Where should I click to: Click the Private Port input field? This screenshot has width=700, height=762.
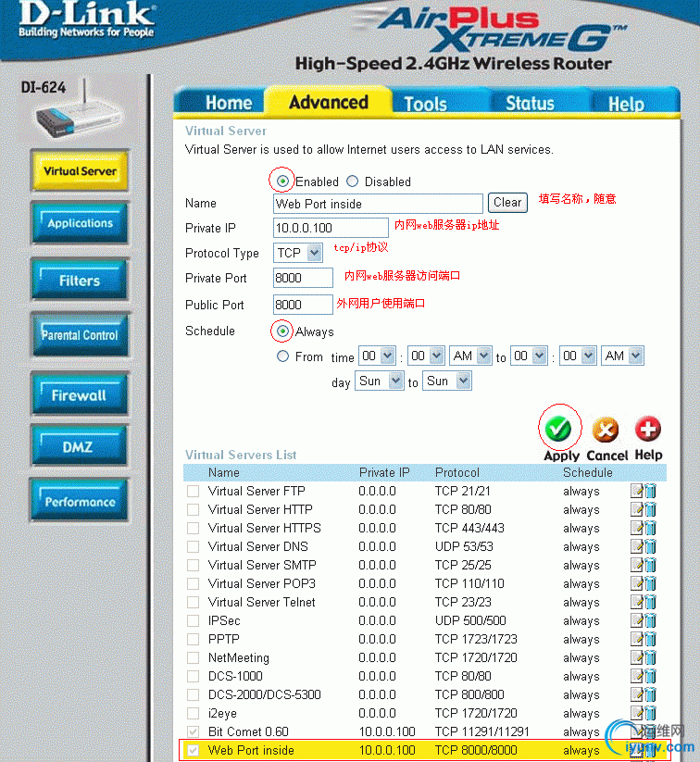[x=303, y=278]
